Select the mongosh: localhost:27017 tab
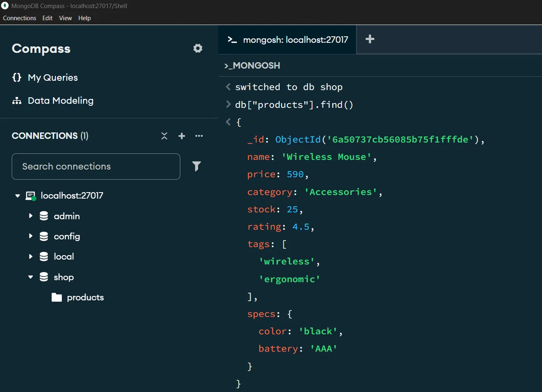 point(287,40)
